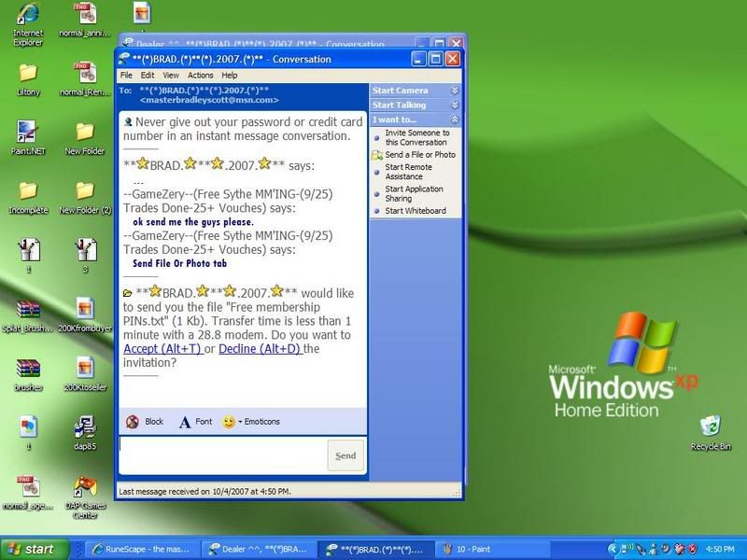Collapse the 'I want to...' panel
This screenshot has height=560, width=747.
tap(416, 119)
